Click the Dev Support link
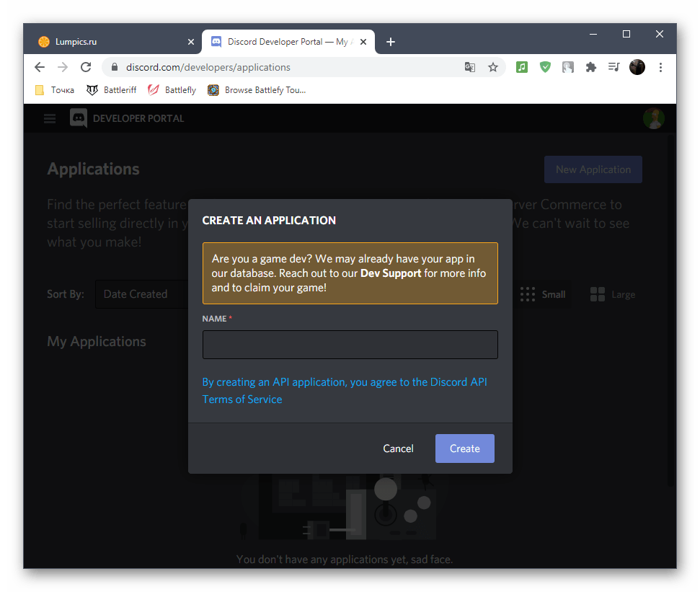The image size is (700, 592). 391,273
